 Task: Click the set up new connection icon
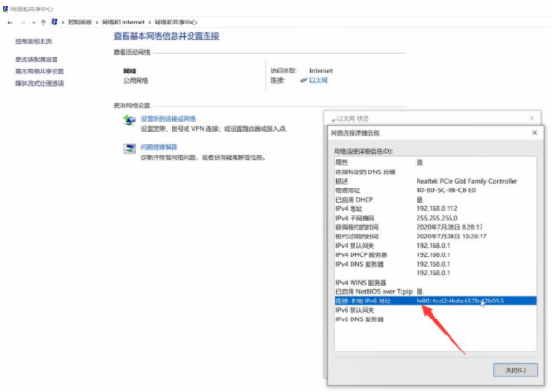[x=129, y=121]
